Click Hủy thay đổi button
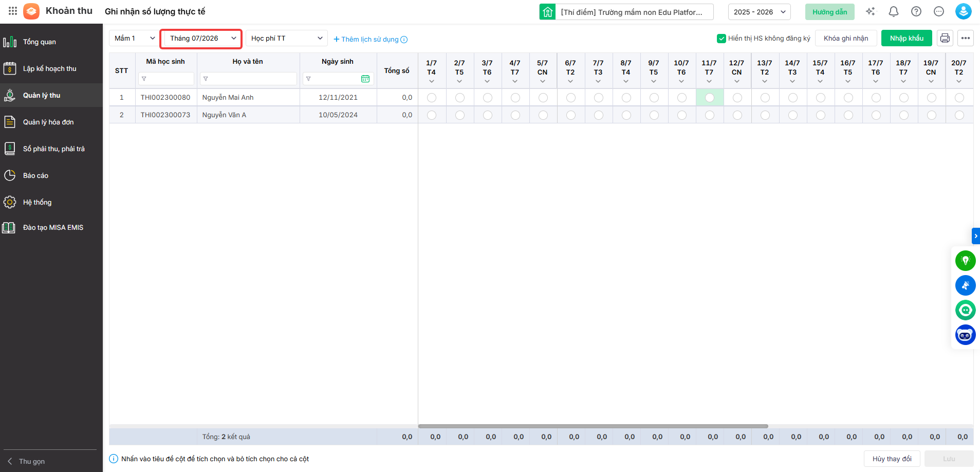980x472 pixels. click(892, 459)
